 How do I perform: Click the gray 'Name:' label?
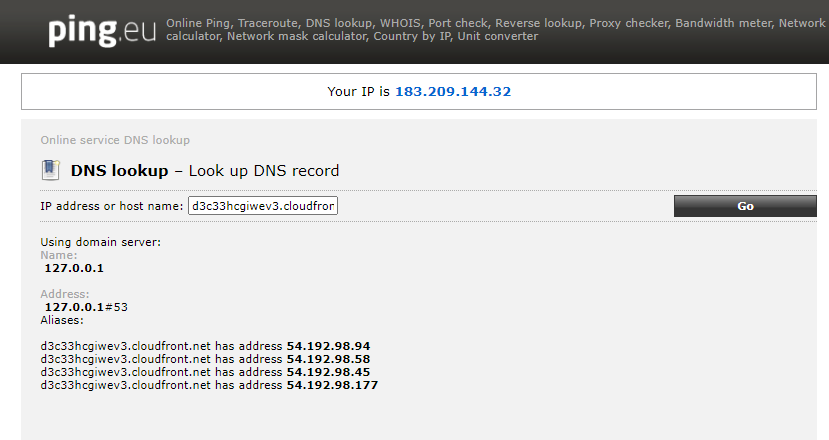(59, 255)
